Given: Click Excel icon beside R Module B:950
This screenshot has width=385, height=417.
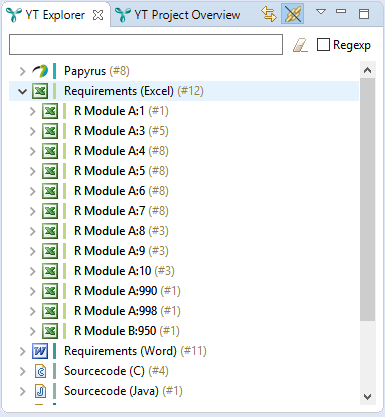Looking at the screenshot, I should [x=50, y=331].
